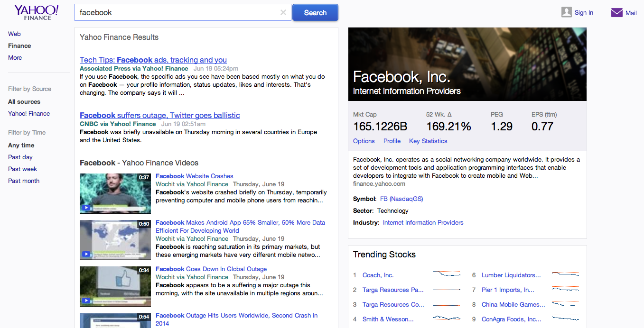Click the 165.1226B market cap value
Viewport: 644px width, 328px height.
point(380,126)
